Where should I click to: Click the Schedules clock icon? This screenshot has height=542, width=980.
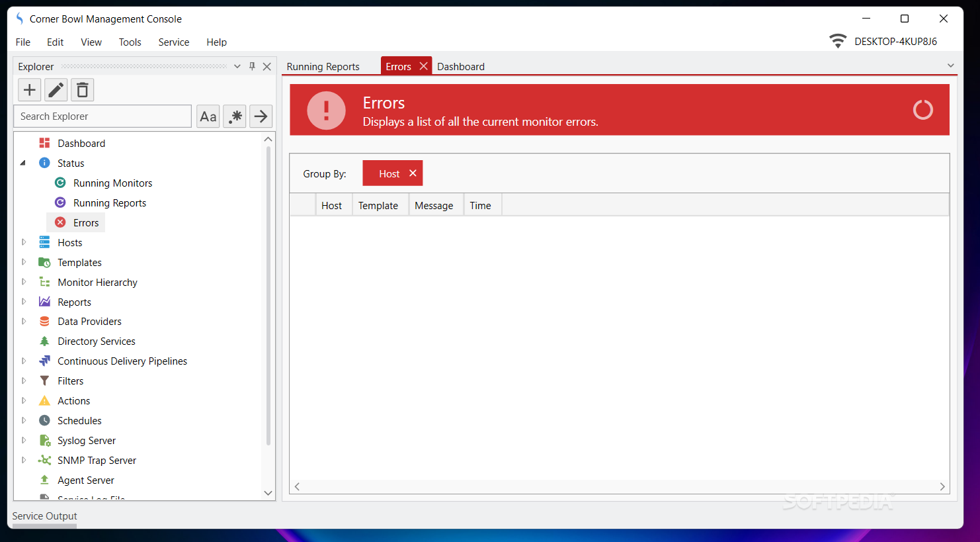coord(44,420)
